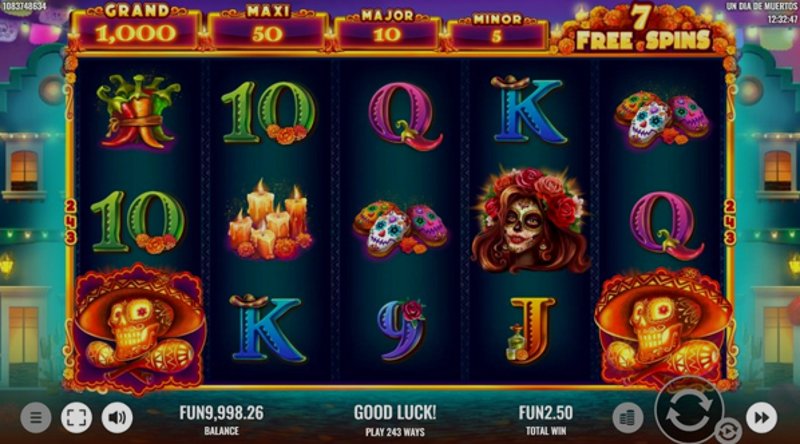This screenshot has height=444, width=800.
Task: Mute the game sound speaker icon
Action: [117, 417]
